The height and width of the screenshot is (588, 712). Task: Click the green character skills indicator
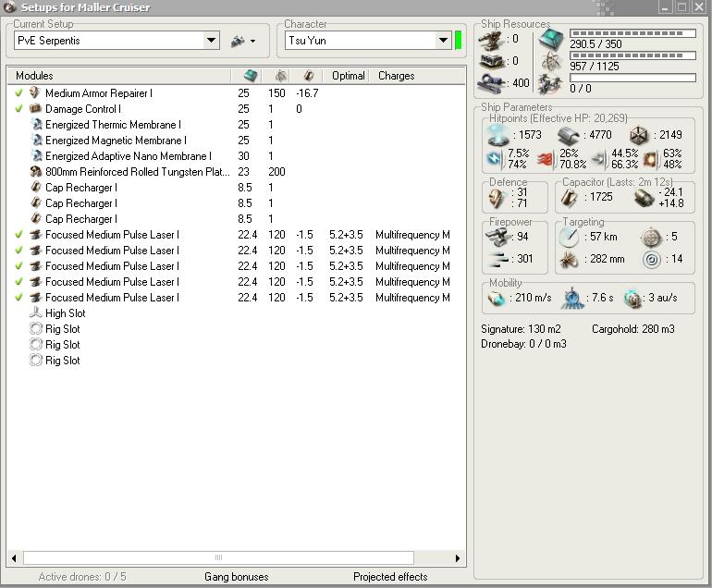click(x=458, y=41)
